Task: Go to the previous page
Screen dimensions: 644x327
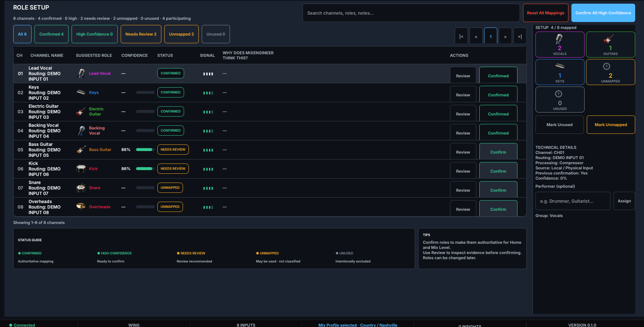Action: click(x=476, y=36)
